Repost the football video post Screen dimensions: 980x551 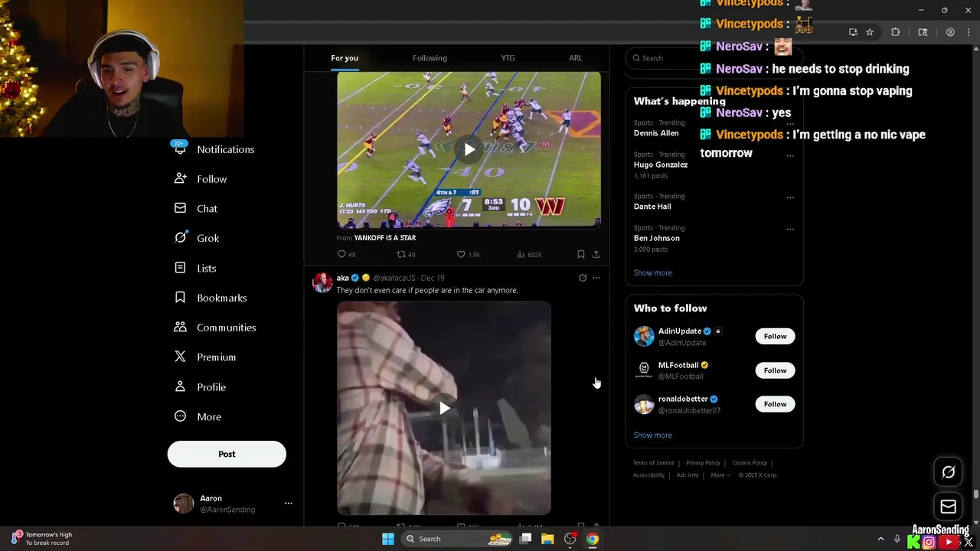pos(406,255)
